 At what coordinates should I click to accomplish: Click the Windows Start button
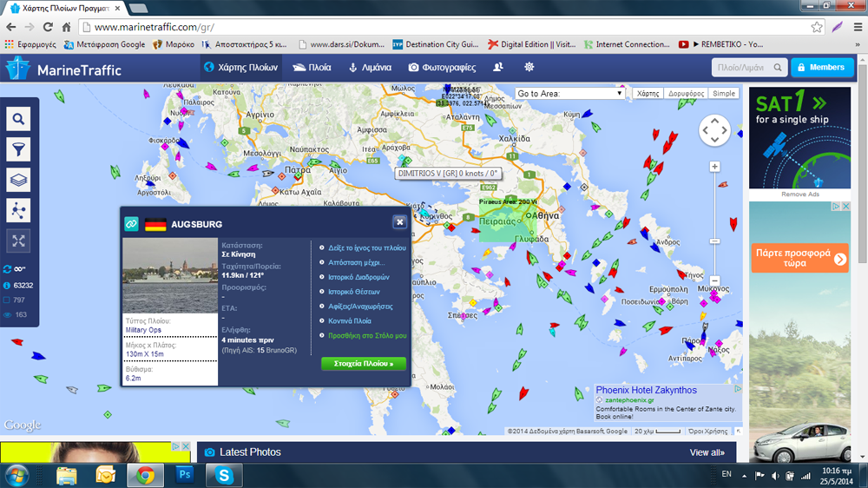point(16,475)
